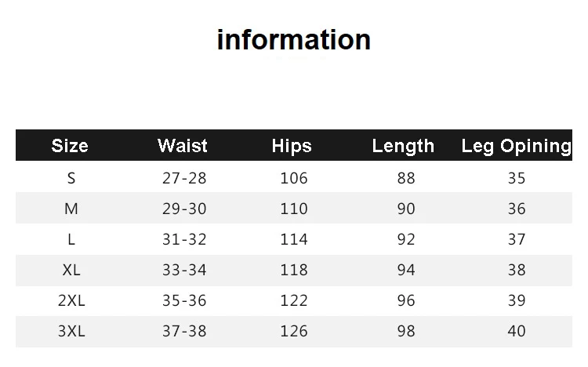Viewport: 588px width, 367px height.
Task: Select waist value 33-34
Action: (x=184, y=271)
